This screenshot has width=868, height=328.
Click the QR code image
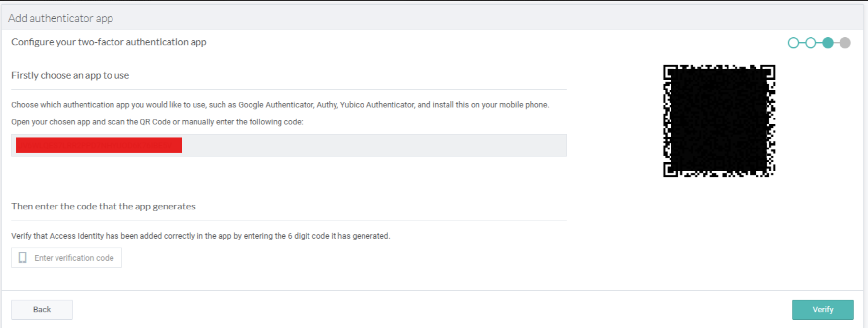pos(719,120)
